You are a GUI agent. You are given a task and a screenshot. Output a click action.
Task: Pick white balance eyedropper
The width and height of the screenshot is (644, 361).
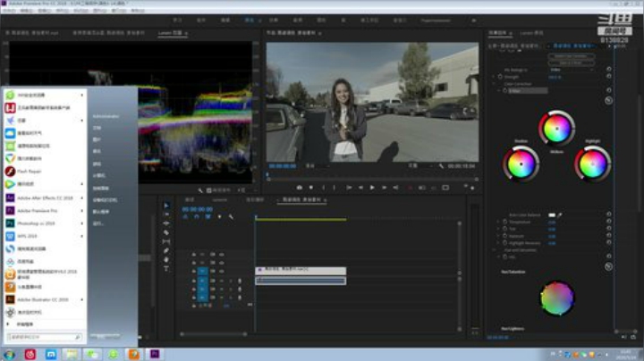(560, 214)
